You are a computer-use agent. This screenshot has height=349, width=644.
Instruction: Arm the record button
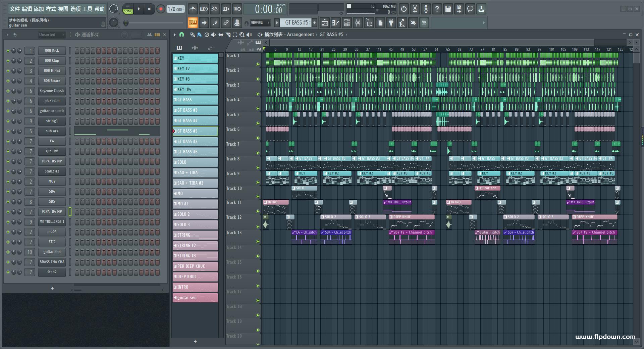pyautogui.click(x=161, y=9)
